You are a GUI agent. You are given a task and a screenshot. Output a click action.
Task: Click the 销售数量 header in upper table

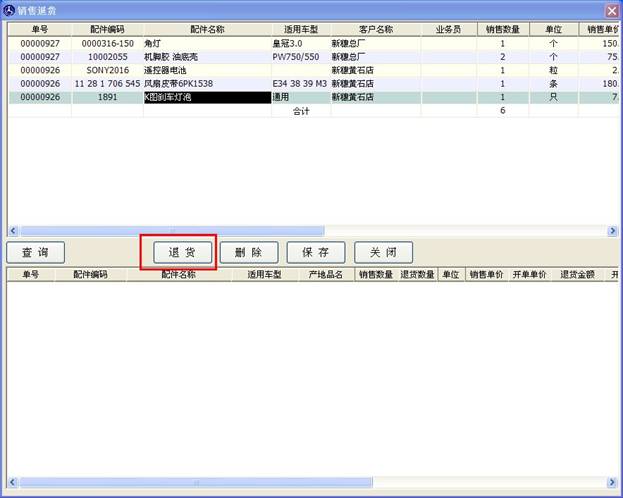coord(502,30)
